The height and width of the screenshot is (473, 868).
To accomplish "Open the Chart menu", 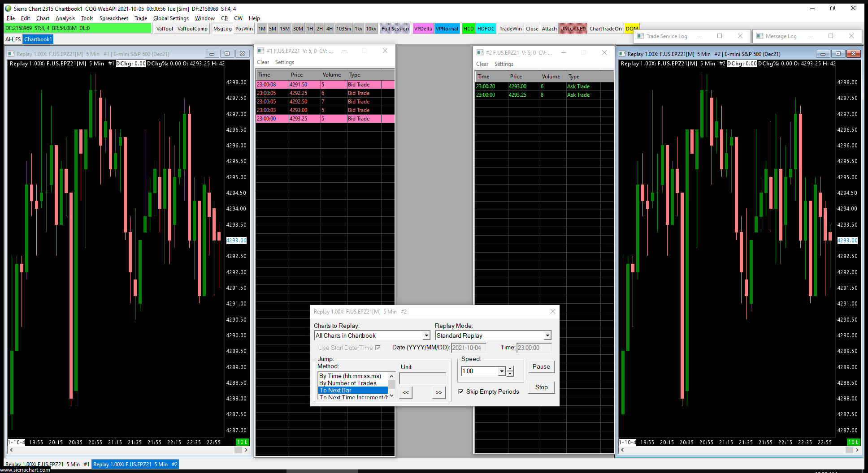I will point(43,18).
